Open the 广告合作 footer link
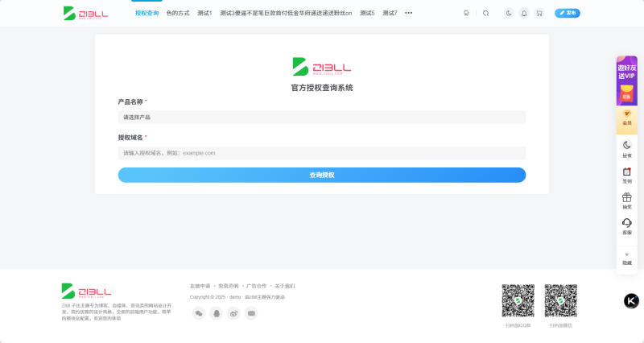Viewport: 644px width, 343px height. [256, 286]
